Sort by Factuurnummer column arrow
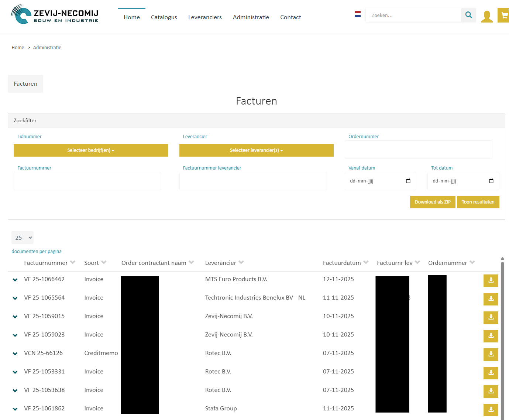 (x=73, y=263)
